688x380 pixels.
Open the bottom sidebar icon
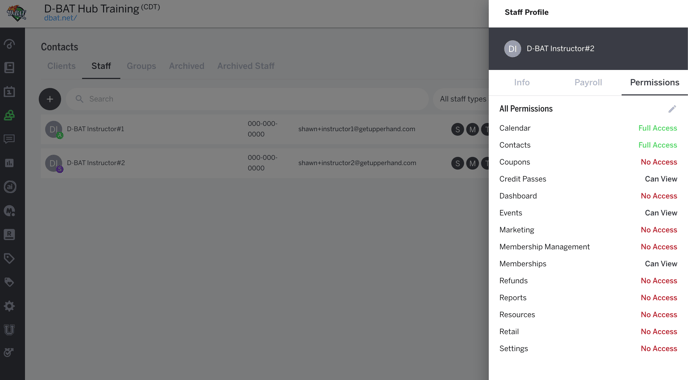click(9, 352)
